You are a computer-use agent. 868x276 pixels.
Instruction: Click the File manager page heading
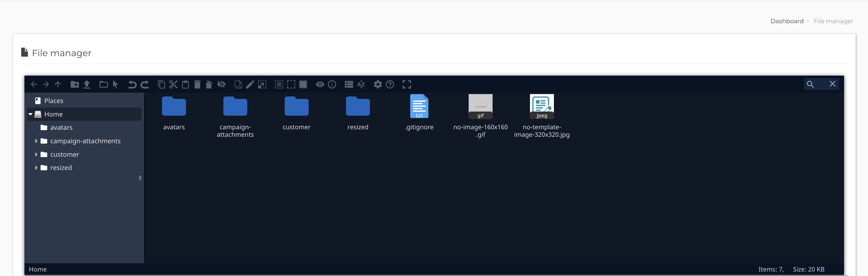pos(62,53)
